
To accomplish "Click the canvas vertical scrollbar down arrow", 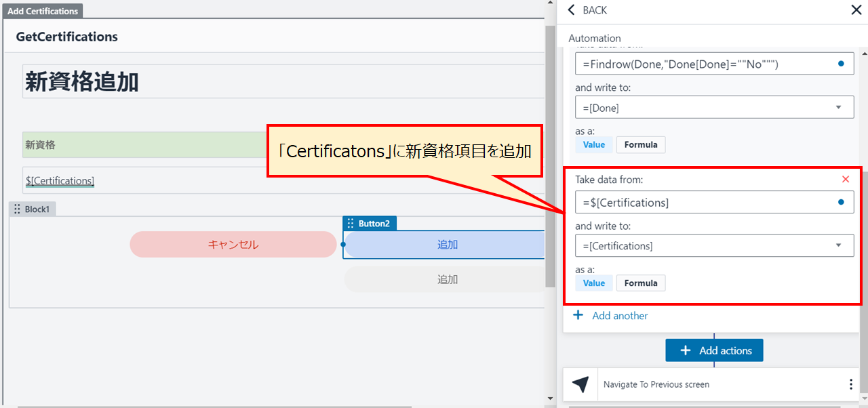I will coord(550,398).
